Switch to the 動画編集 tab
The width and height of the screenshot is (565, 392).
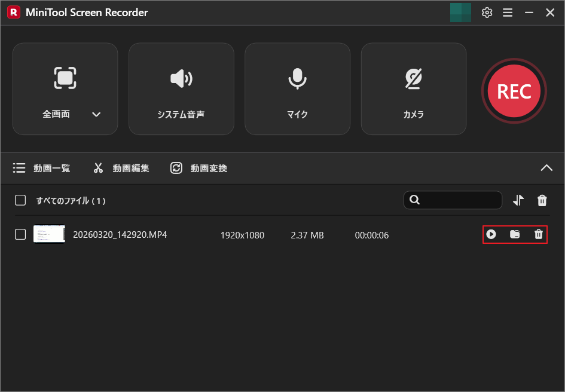click(x=120, y=168)
